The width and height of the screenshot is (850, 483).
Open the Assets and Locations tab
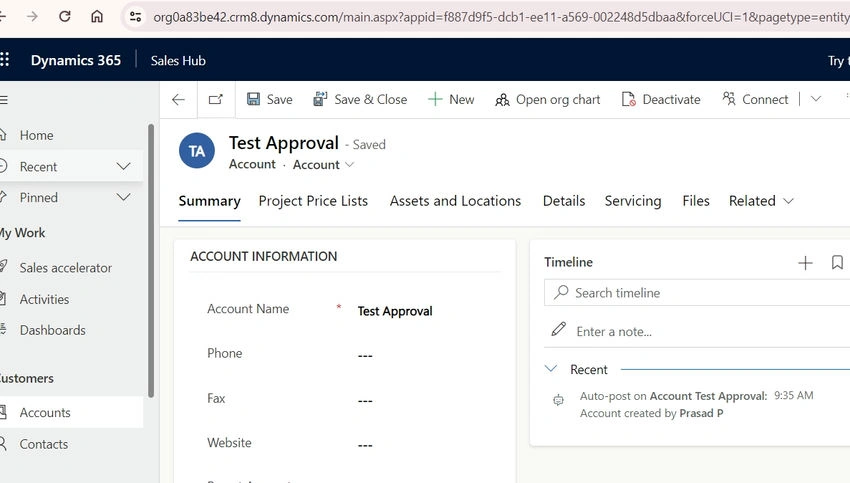pyautogui.click(x=455, y=201)
